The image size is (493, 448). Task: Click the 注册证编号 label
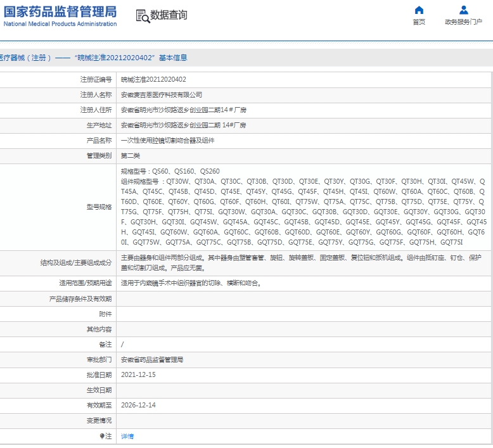click(x=96, y=80)
